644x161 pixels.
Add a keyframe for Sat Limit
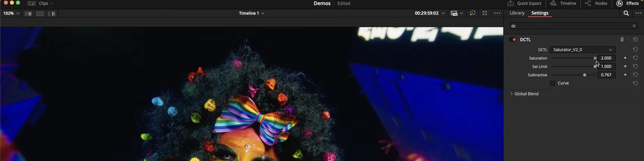[625, 66]
